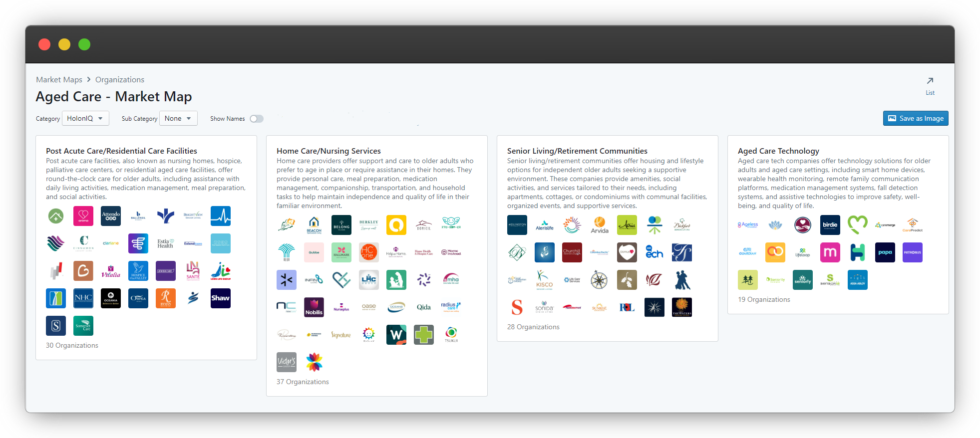
Task: Select the Berkley logo
Action: point(369,225)
